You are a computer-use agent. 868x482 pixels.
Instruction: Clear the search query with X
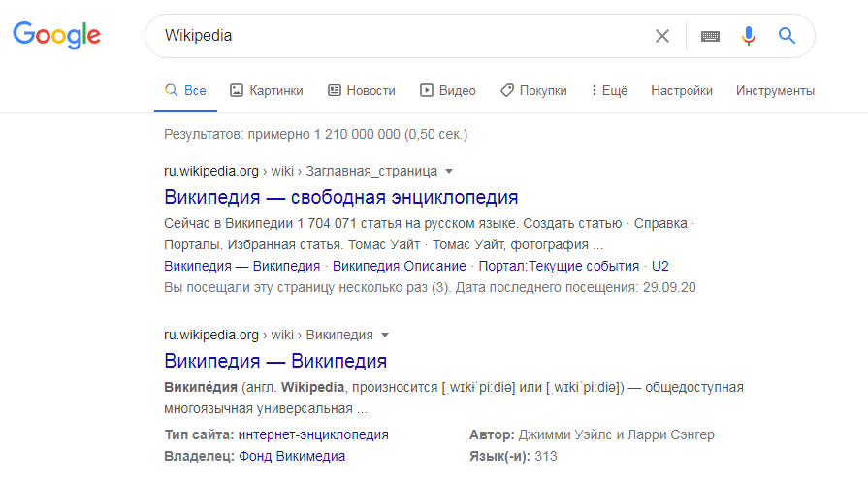pyautogui.click(x=662, y=36)
